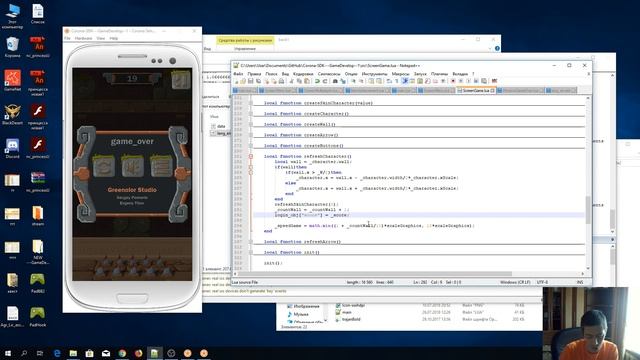Open Google Chrome from the taskbar

pyautogui.click(x=122, y=353)
